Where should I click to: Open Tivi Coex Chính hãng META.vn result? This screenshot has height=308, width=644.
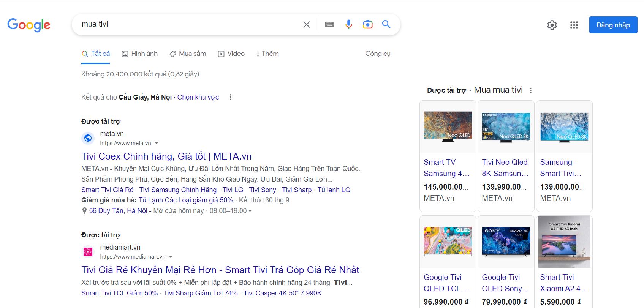(166, 156)
